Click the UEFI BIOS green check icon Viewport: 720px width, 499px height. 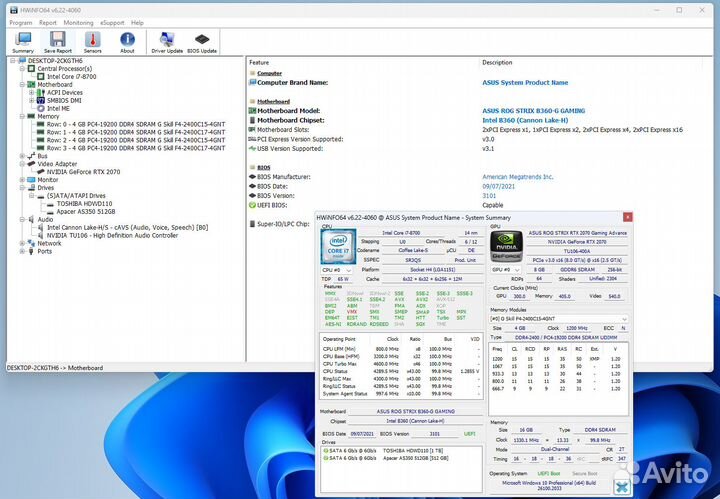coord(252,205)
